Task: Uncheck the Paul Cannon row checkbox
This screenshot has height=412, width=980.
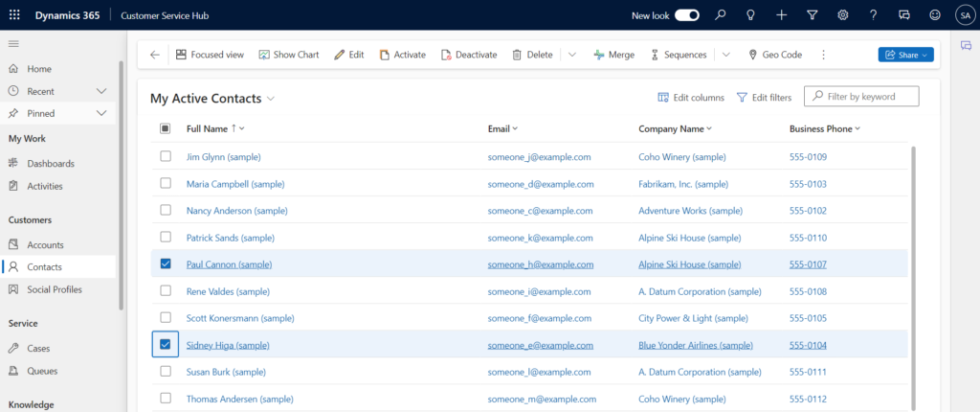Action: click(x=166, y=263)
